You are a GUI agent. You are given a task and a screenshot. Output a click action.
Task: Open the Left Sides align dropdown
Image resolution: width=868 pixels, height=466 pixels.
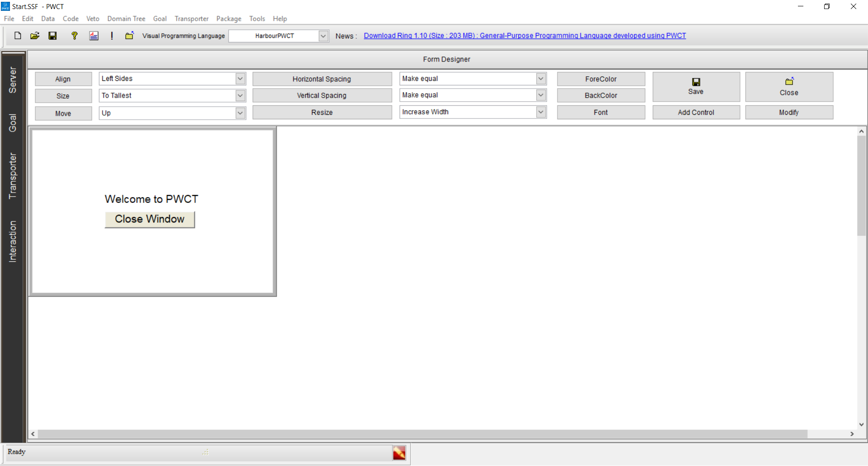pyautogui.click(x=241, y=79)
